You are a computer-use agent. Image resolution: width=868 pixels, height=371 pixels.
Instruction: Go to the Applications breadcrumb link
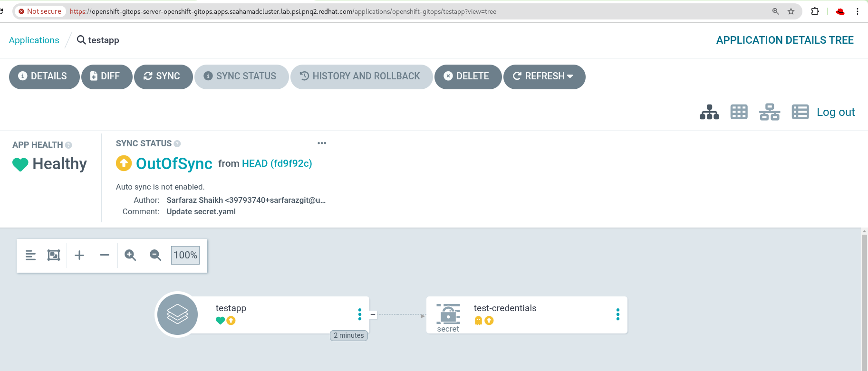point(34,40)
